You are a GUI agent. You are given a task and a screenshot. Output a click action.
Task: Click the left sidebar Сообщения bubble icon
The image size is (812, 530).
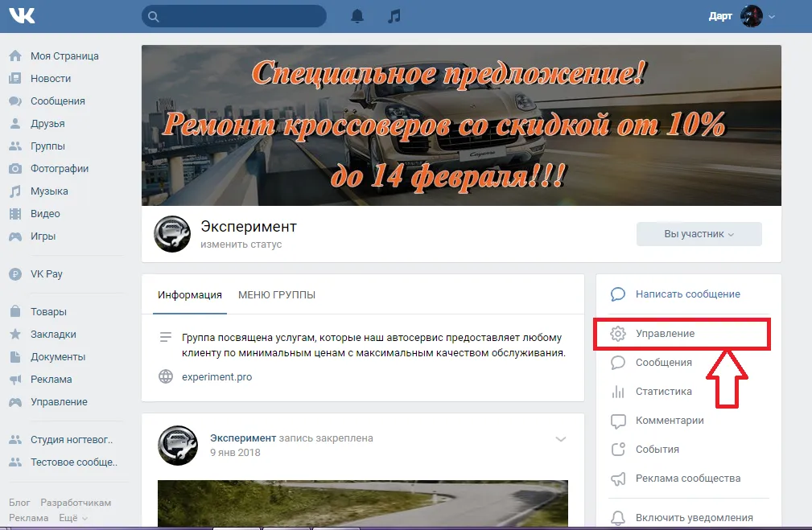tap(15, 101)
